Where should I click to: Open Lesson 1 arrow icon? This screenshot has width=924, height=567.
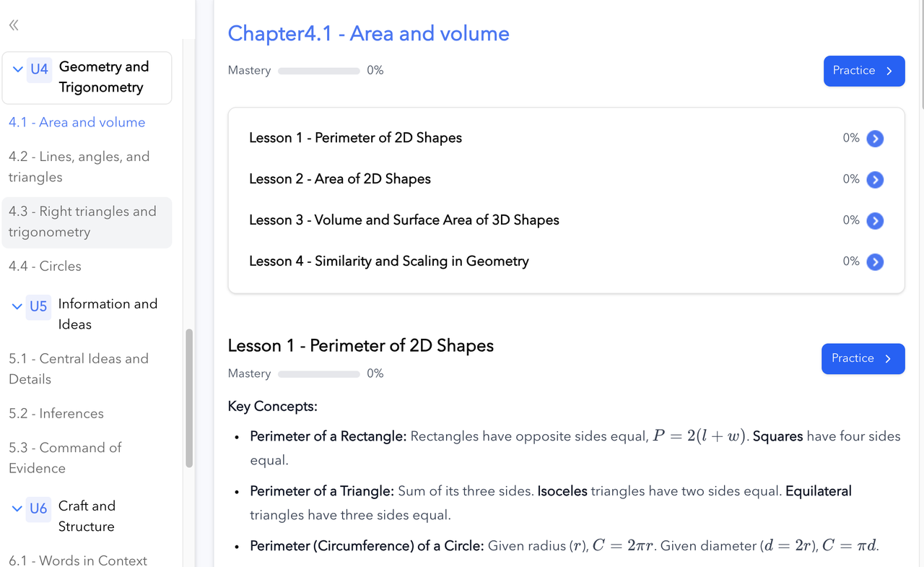coord(875,139)
